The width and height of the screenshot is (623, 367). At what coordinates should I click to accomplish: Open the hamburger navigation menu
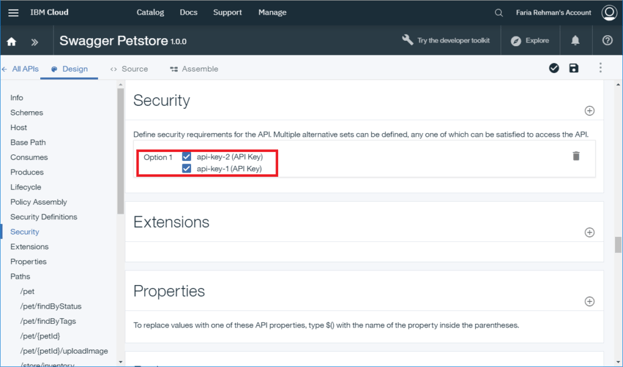tap(13, 13)
